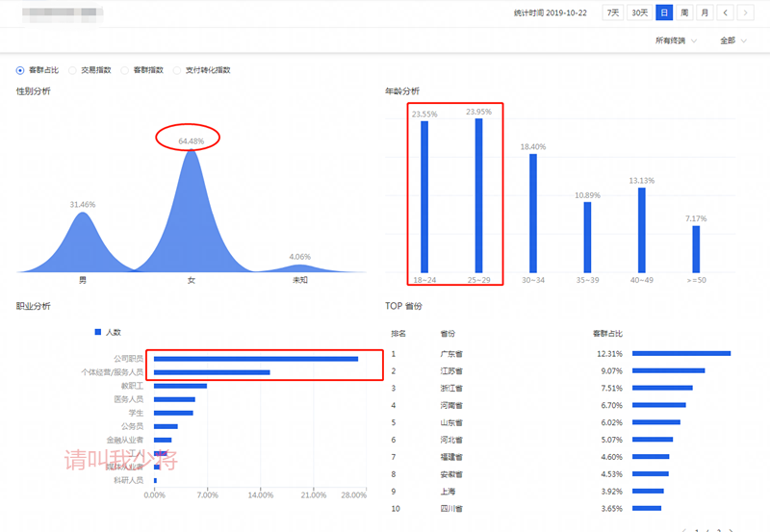Expand the 全部 dropdown filter
The image size is (770, 532).
[732, 40]
